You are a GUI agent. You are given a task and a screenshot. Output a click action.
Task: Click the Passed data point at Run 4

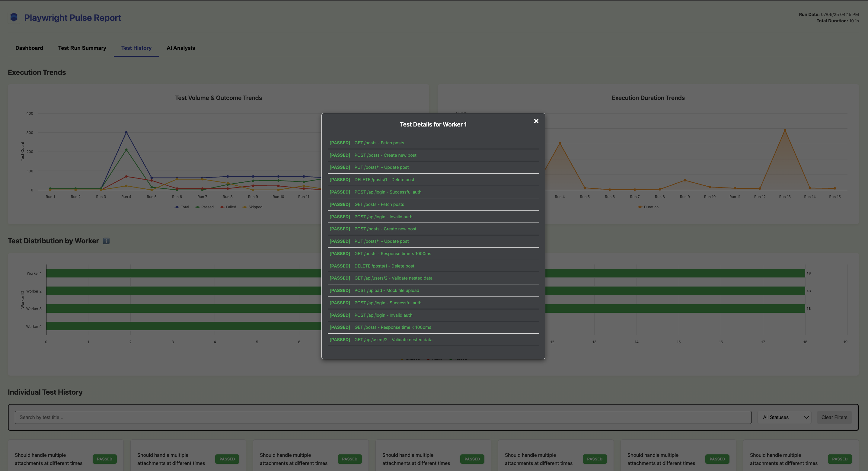click(x=126, y=150)
